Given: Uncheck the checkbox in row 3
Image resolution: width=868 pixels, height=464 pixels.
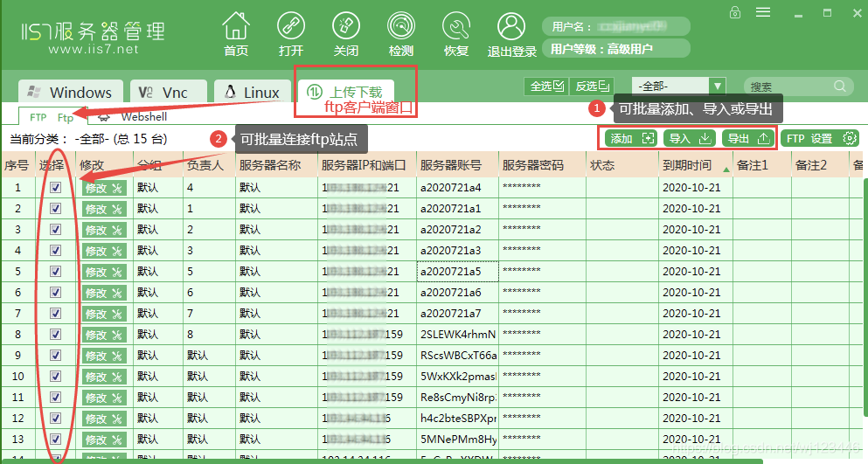Looking at the screenshot, I should click(55, 230).
